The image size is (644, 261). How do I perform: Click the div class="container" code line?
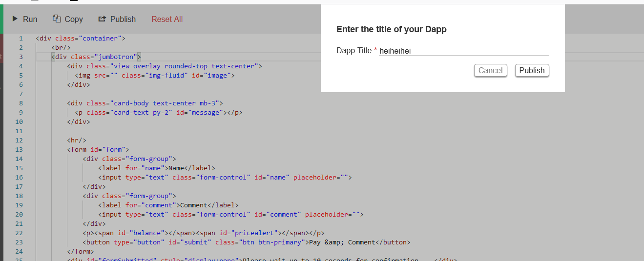[x=81, y=38]
